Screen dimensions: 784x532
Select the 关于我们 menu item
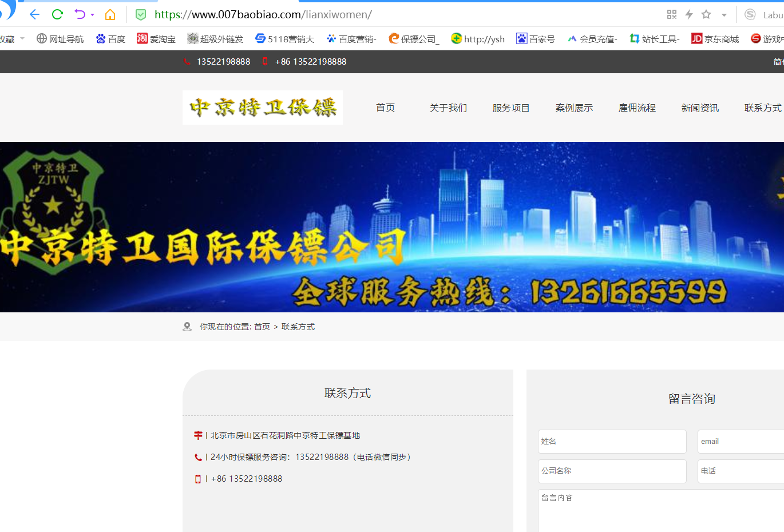pyautogui.click(x=448, y=108)
